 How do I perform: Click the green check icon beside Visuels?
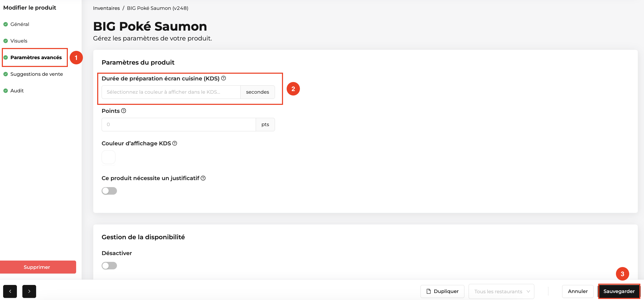[x=5, y=41]
